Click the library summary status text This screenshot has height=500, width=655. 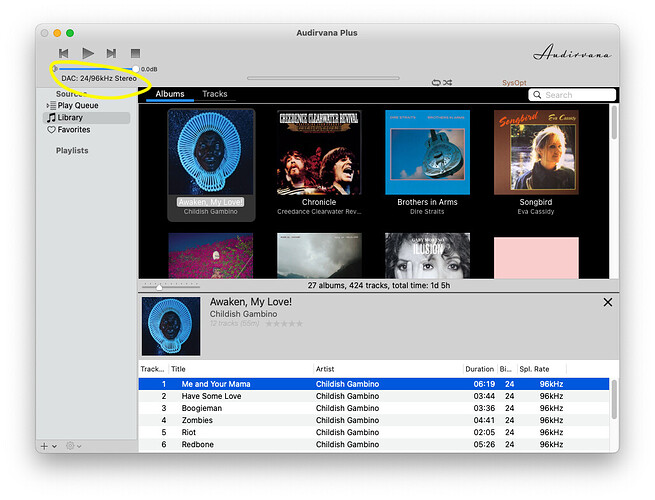pyautogui.click(x=379, y=286)
